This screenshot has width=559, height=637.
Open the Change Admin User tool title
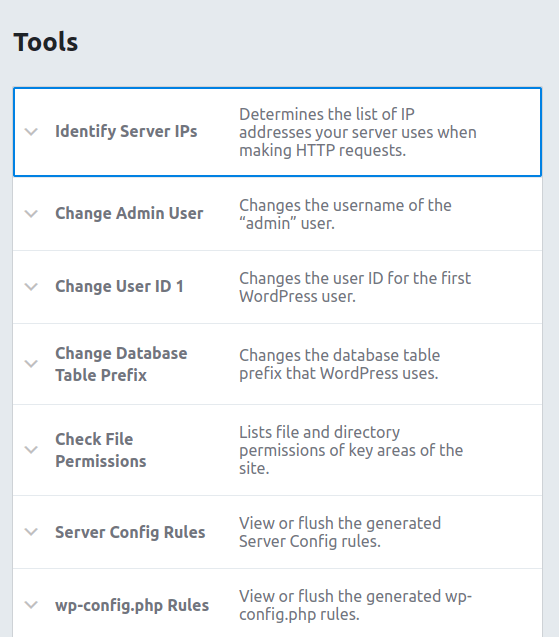129,213
